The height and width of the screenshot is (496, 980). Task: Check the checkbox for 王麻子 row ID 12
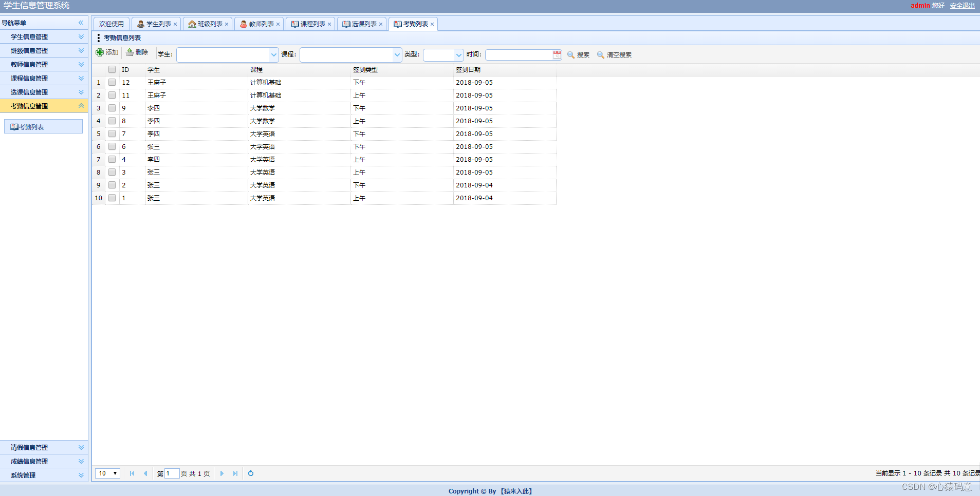coord(112,82)
